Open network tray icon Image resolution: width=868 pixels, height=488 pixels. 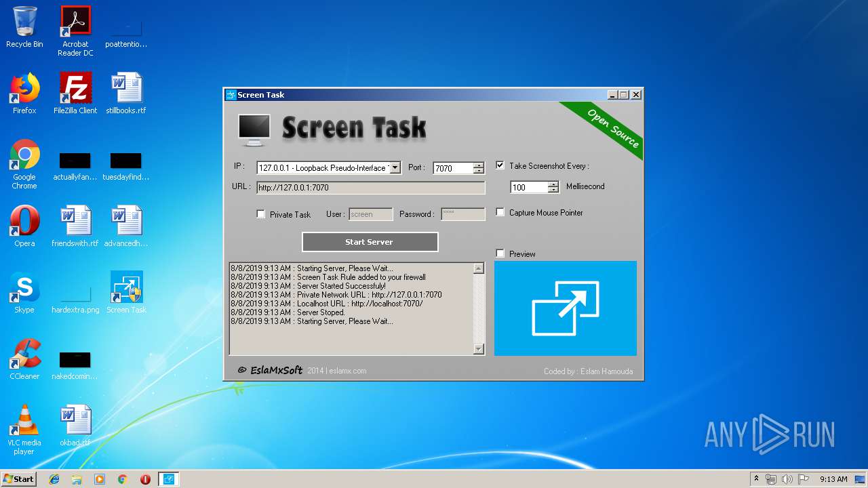coord(771,479)
